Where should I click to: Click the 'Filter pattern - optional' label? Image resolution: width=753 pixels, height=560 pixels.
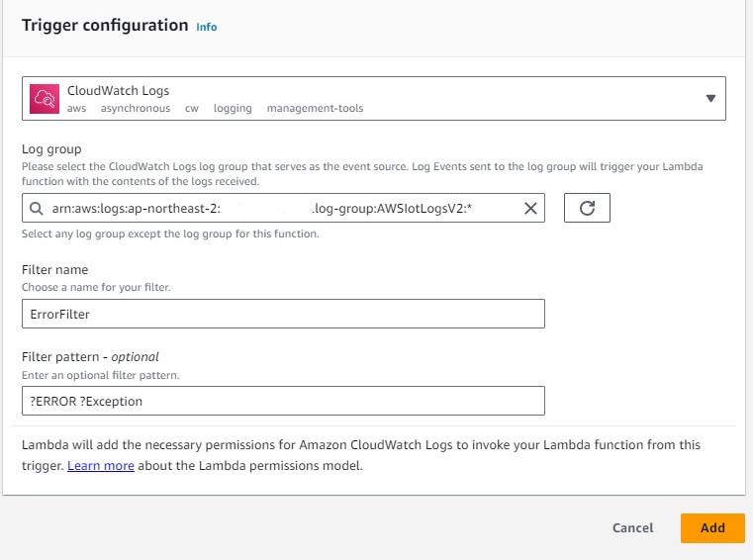(x=90, y=357)
